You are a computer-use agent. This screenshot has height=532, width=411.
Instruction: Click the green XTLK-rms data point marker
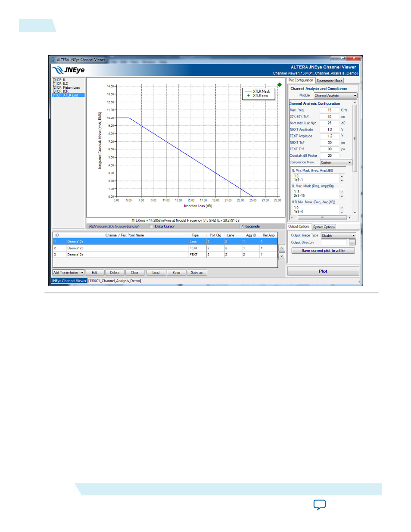(280, 85)
